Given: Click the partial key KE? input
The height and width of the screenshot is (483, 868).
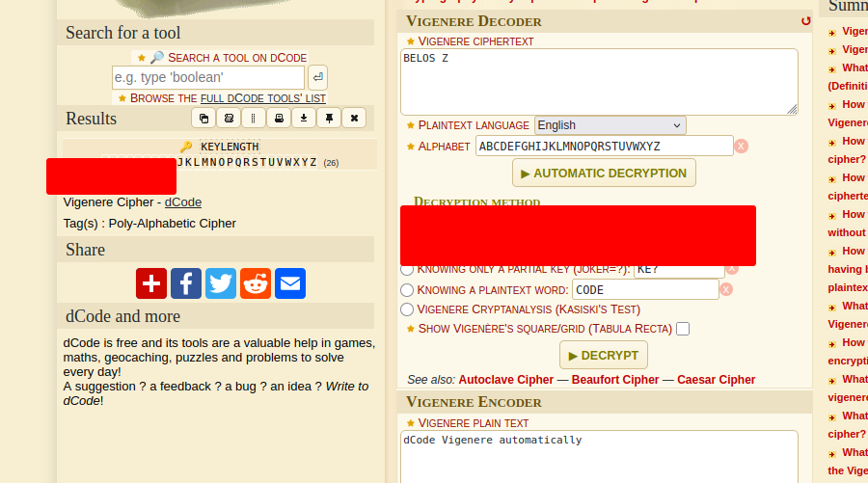Looking at the screenshot, I should point(679,271).
